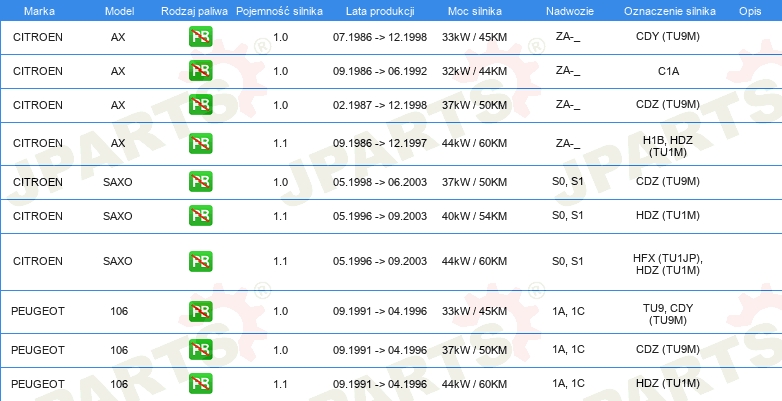782x401 pixels.
Task: Click the CITROEN cell in the 02.1987 row
Action: (x=38, y=105)
